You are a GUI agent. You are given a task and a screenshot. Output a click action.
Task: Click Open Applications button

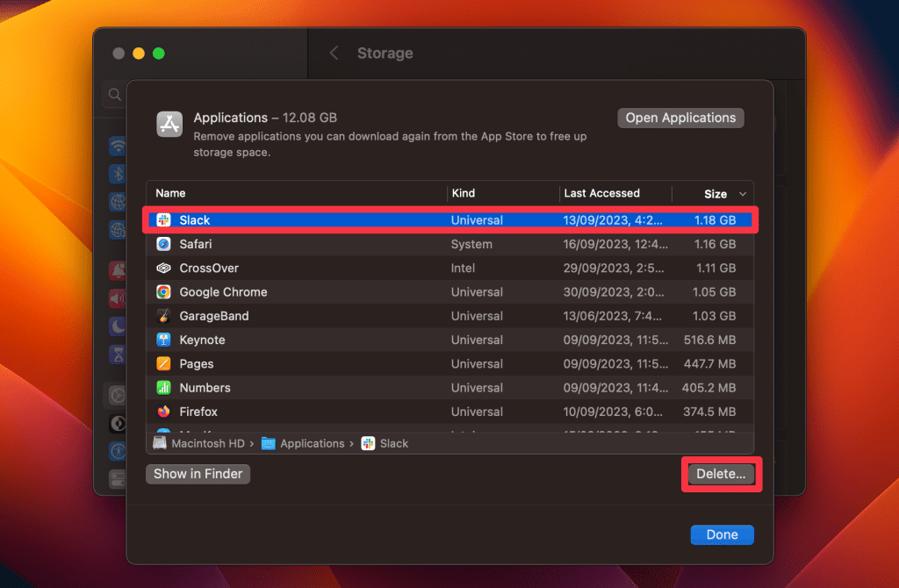680,118
